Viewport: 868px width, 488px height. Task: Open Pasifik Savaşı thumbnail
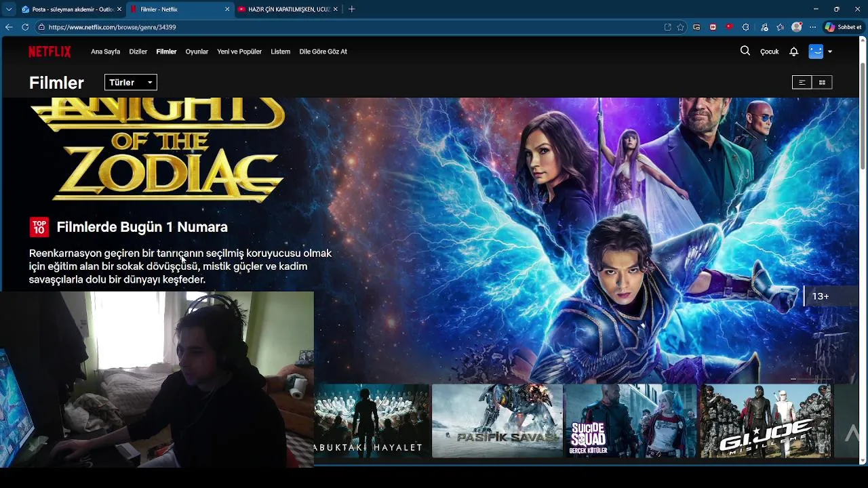[497, 421]
